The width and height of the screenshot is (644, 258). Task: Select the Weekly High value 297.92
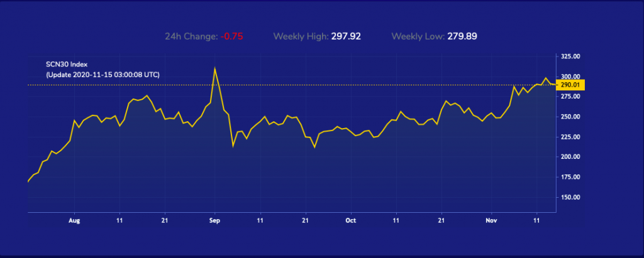coord(346,36)
